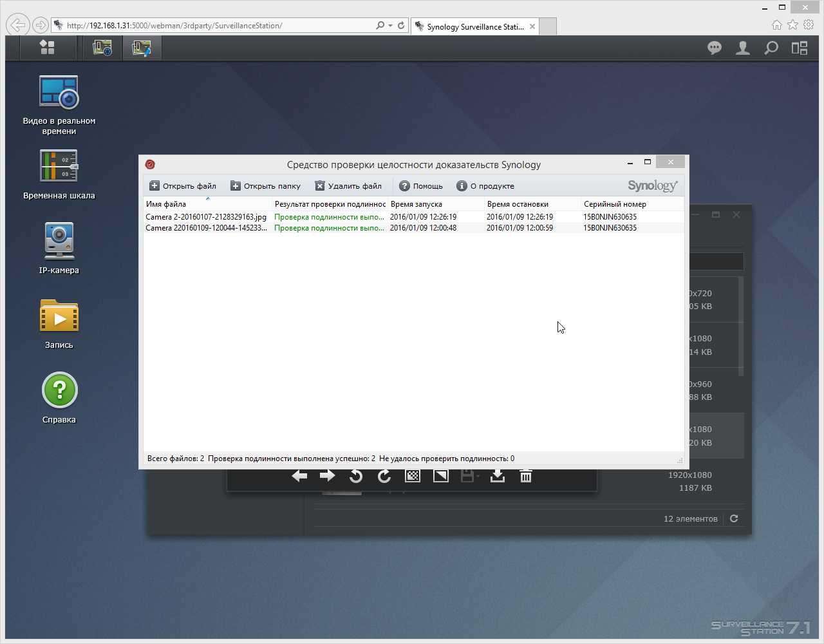Sort by the Время остановки column header
The width and height of the screenshot is (824, 644).
(x=532, y=204)
